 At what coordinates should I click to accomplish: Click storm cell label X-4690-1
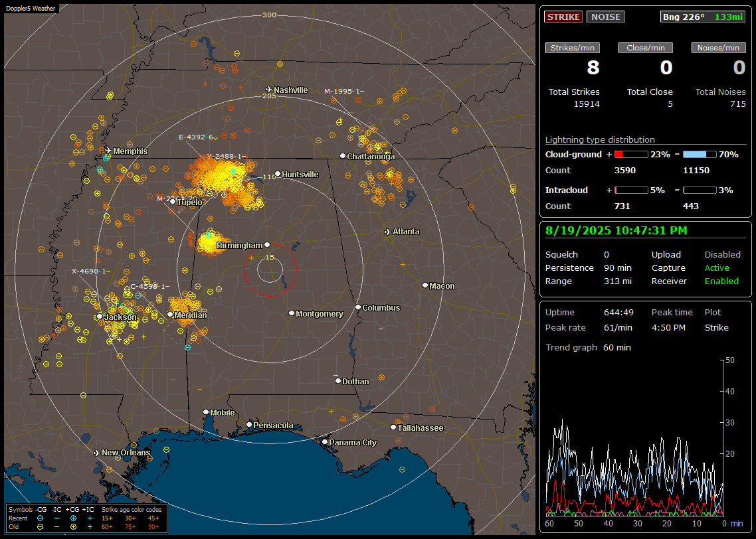coord(90,271)
